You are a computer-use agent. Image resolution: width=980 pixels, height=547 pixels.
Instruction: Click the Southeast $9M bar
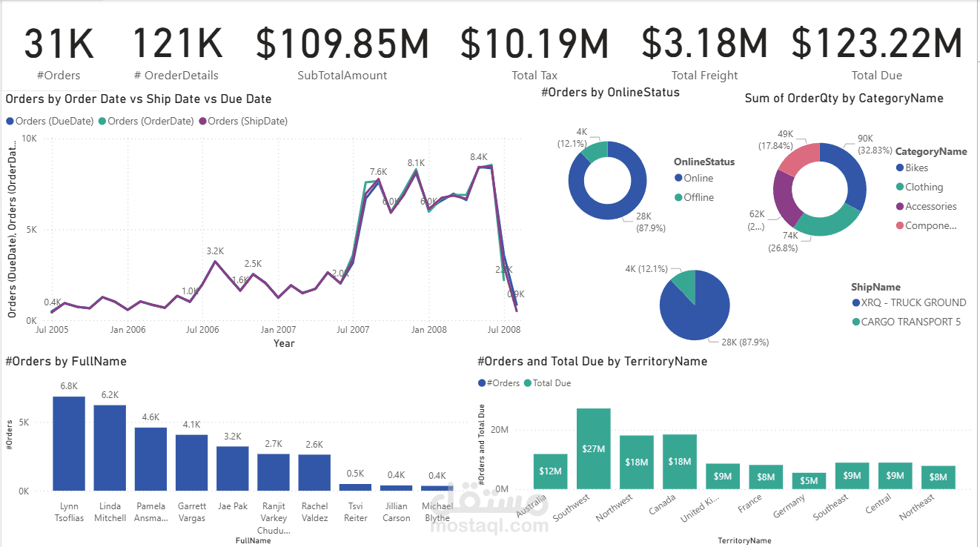point(852,476)
